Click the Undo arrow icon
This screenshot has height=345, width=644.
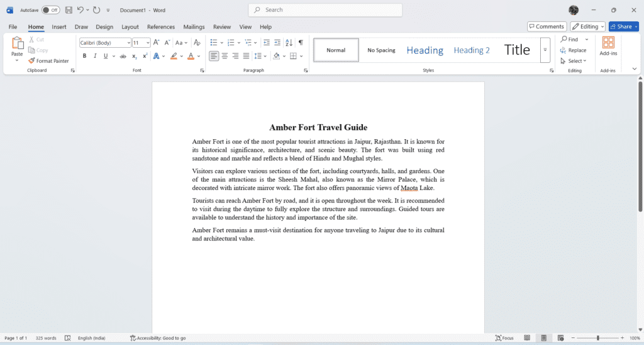click(80, 10)
